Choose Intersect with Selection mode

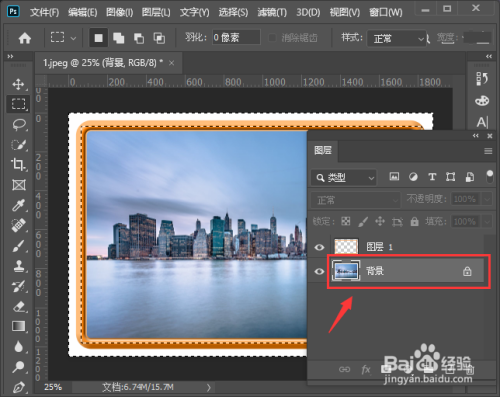[x=159, y=38]
